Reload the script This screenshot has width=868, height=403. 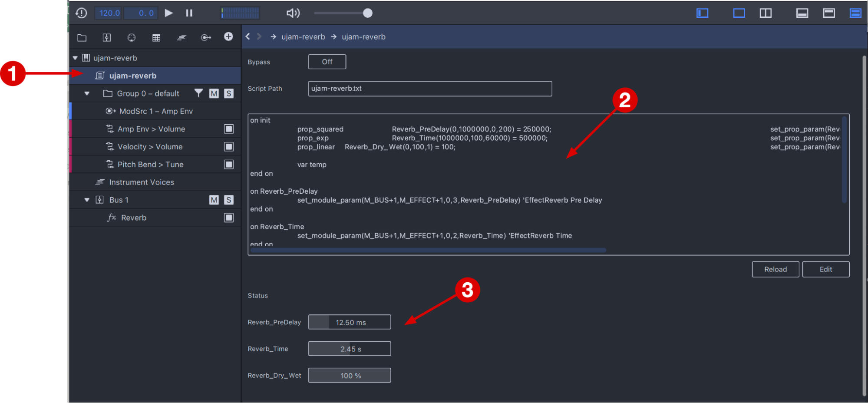pos(775,269)
